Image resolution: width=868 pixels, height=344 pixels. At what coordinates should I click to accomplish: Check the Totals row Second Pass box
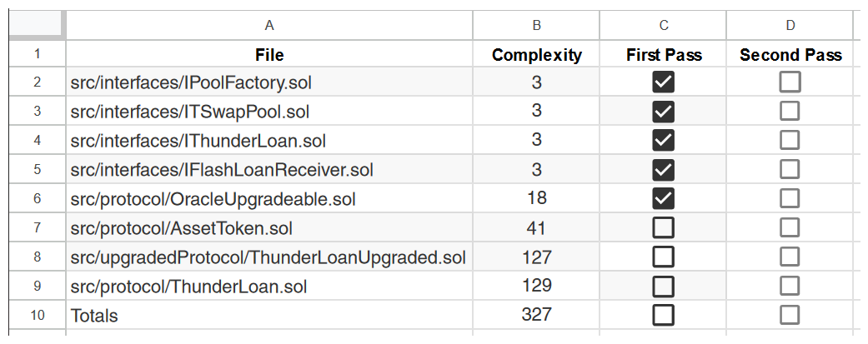(790, 315)
